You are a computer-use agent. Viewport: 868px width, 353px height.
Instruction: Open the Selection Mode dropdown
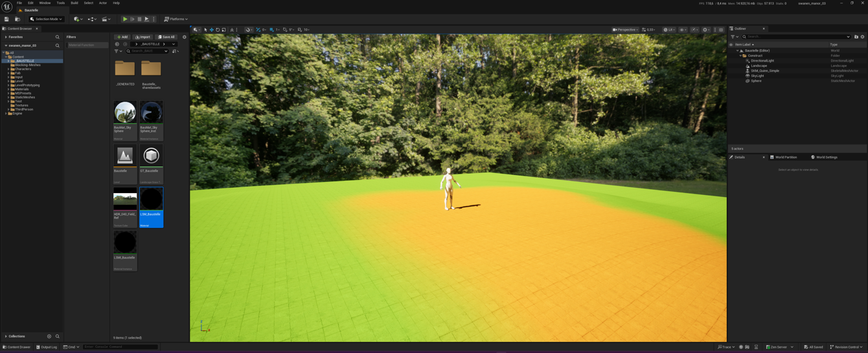tap(46, 19)
